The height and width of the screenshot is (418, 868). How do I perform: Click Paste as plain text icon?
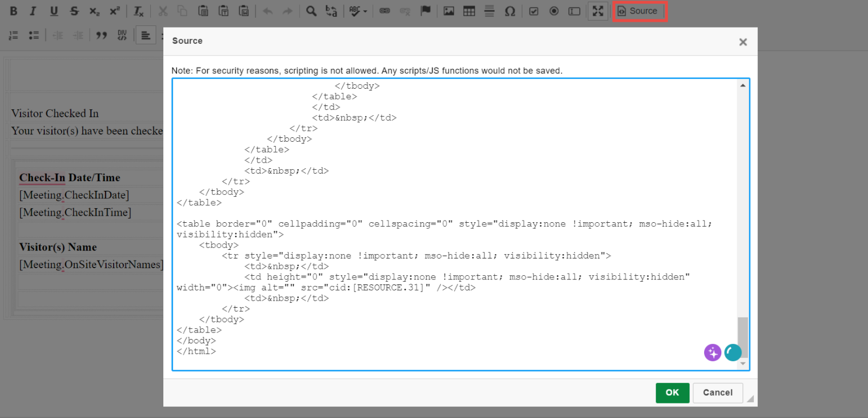[223, 11]
